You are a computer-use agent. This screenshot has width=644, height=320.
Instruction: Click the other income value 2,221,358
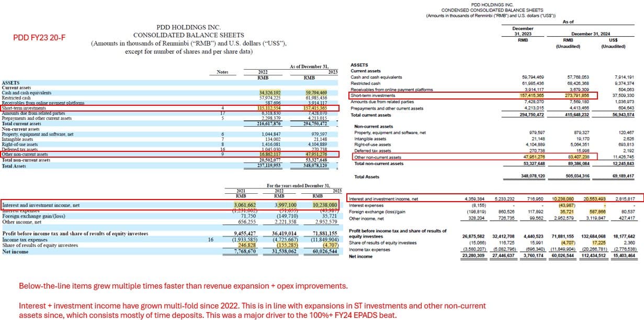286,221
